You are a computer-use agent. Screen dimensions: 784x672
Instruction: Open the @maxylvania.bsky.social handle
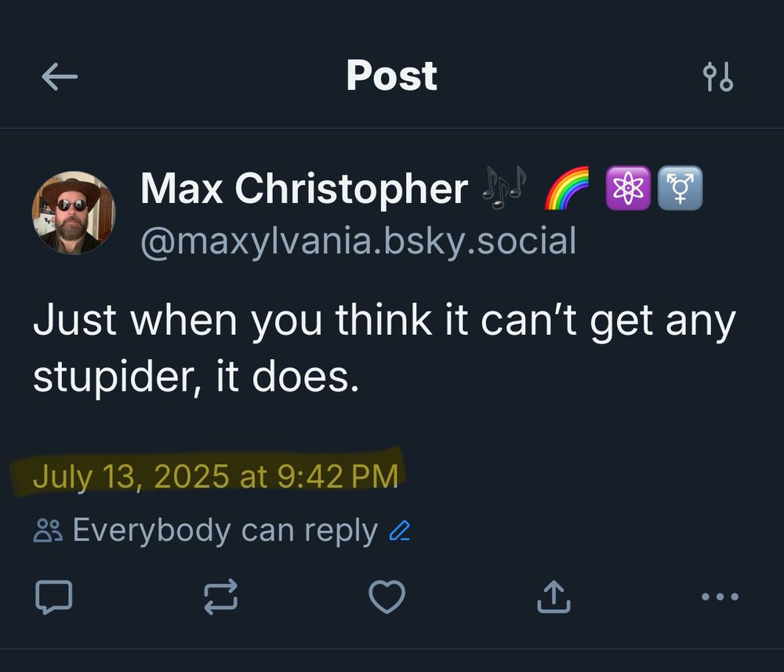[358, 241]
